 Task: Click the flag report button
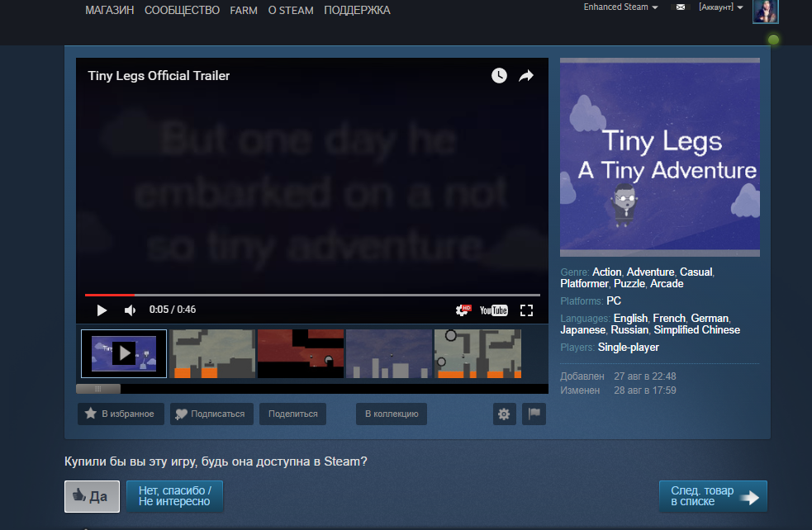click(x=534, y=414)
